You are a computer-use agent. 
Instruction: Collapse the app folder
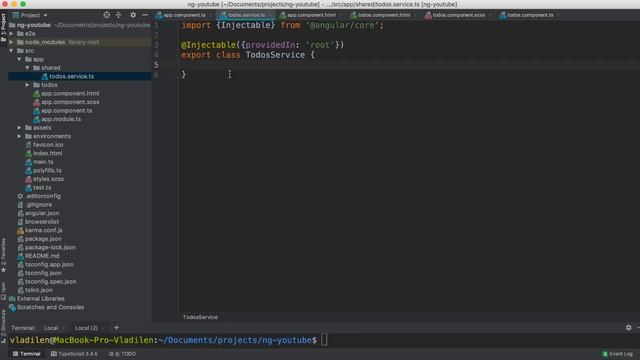click(x=19, y=59)
